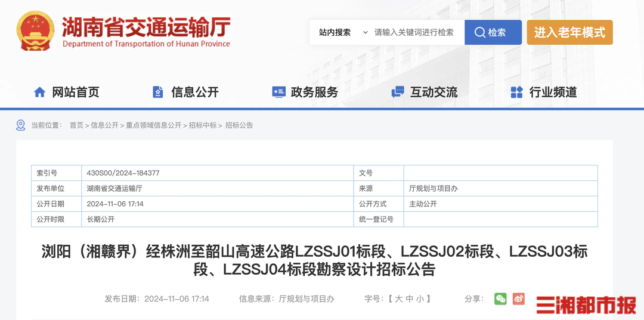This screenshot has width=644, height=320.
Task: Click the Hunan transportation department national emblem logo
Action: pyautogui.click(x=36, y=31)
